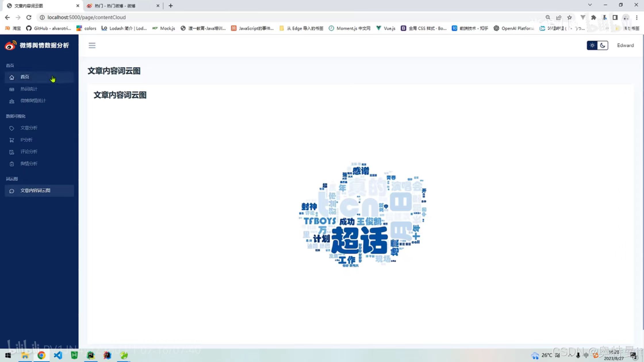
Task: Expand the browser tab search chevron
Action: point(590,5)
